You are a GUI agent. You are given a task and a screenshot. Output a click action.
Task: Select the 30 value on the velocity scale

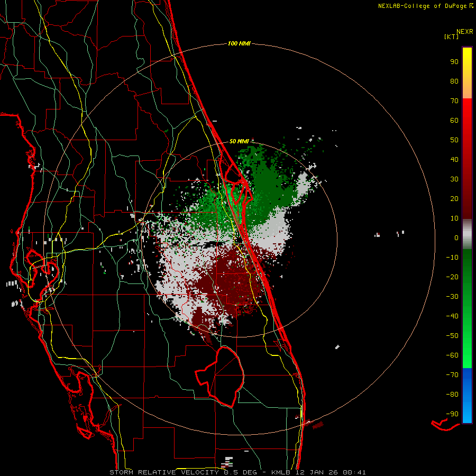tap(454, 179)
